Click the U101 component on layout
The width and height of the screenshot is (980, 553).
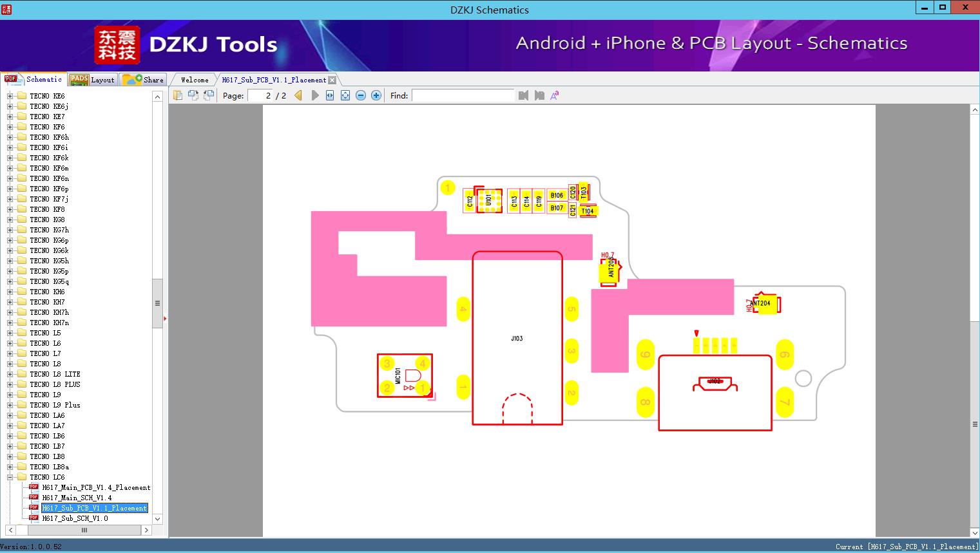488,200
